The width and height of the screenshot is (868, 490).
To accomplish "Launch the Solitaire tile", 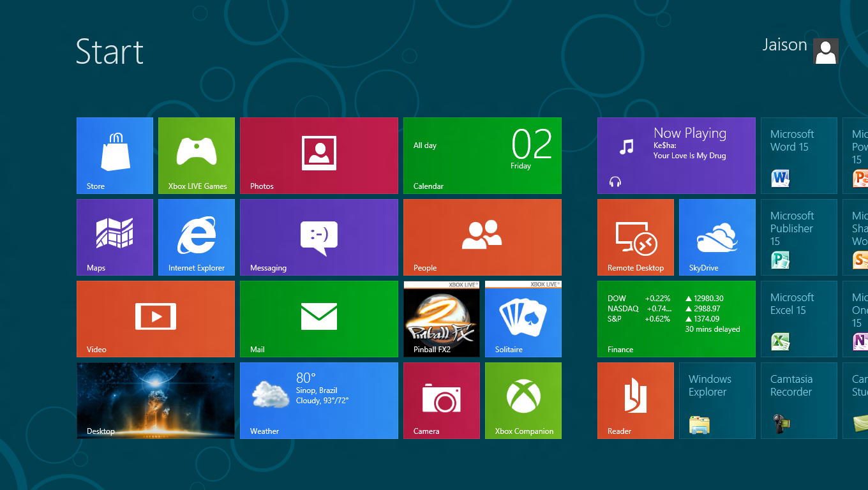I will pyautogui.click(x=523, y=319).
